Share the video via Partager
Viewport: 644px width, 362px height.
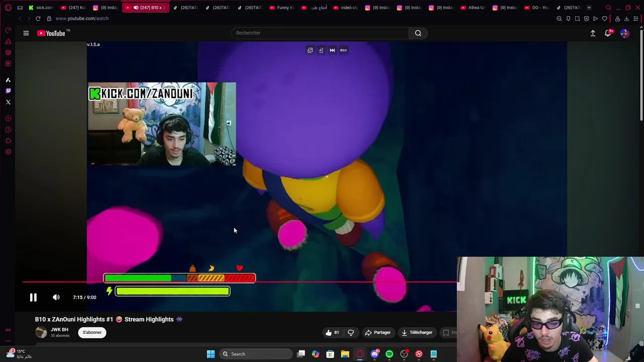pos(378,332)
